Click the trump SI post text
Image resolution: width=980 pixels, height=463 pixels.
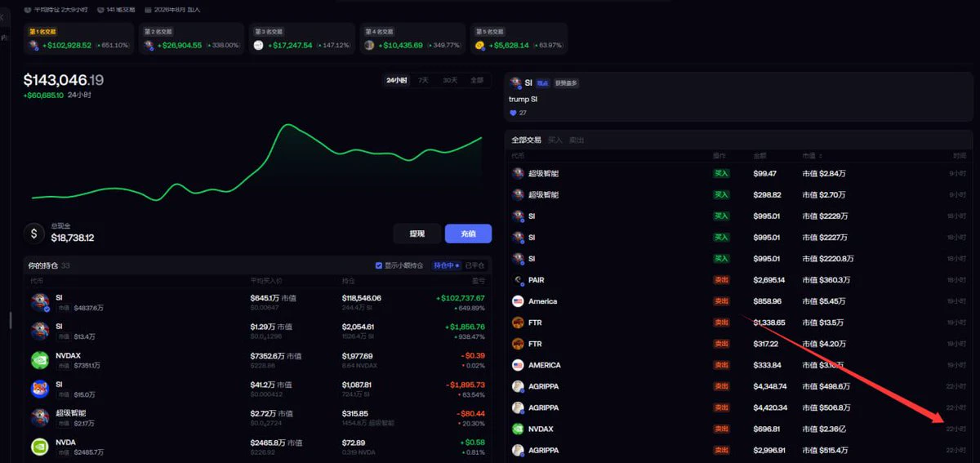click(x=523, y=99)
